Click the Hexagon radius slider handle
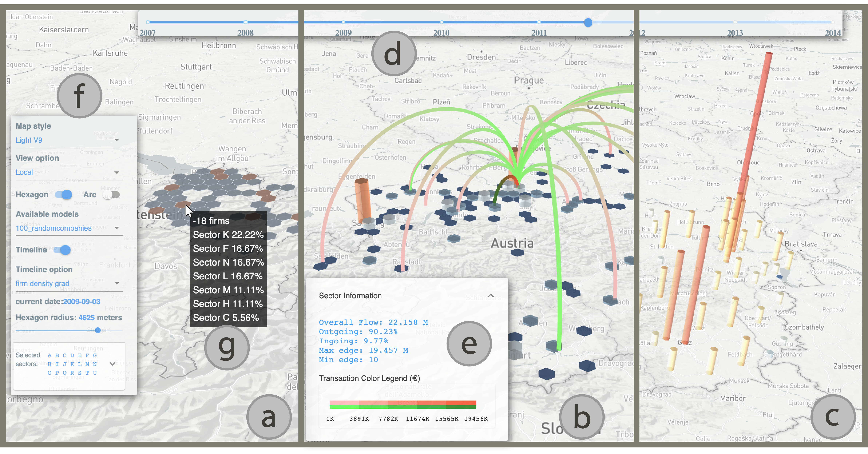The height and width of the screenshot is (454, 868). tap(98, 330)
